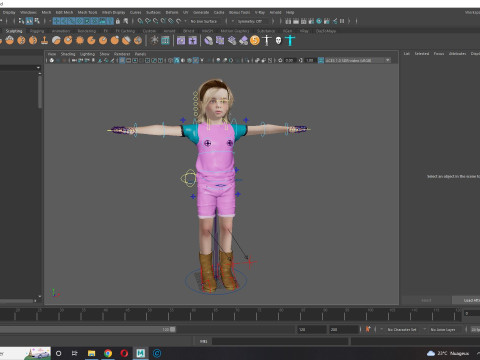
Task: Click the white T-pose skeleton shelf icon
Action: pos(267,41)
